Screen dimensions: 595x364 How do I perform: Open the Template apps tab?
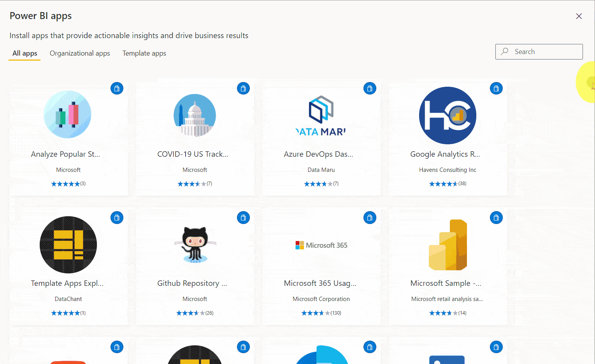pyautogui.click(x=144, y=53)
